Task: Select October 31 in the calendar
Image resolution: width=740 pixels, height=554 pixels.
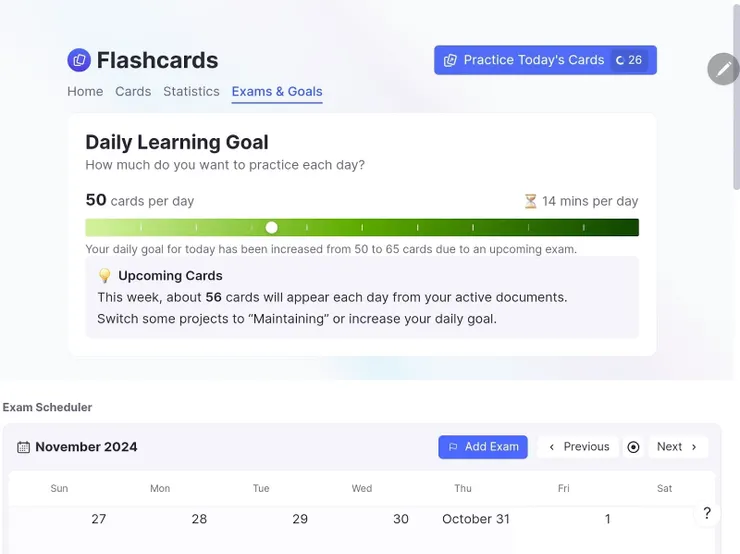Action: coord(476,519)
